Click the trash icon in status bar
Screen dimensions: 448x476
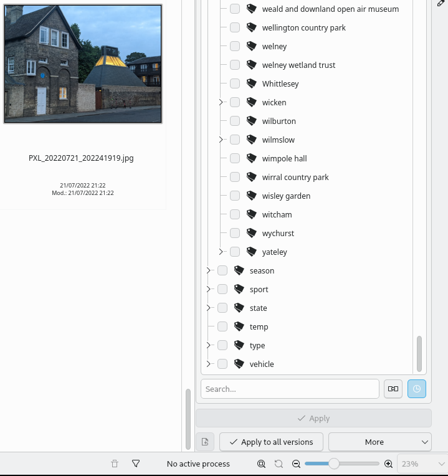[x=115, y=464]
